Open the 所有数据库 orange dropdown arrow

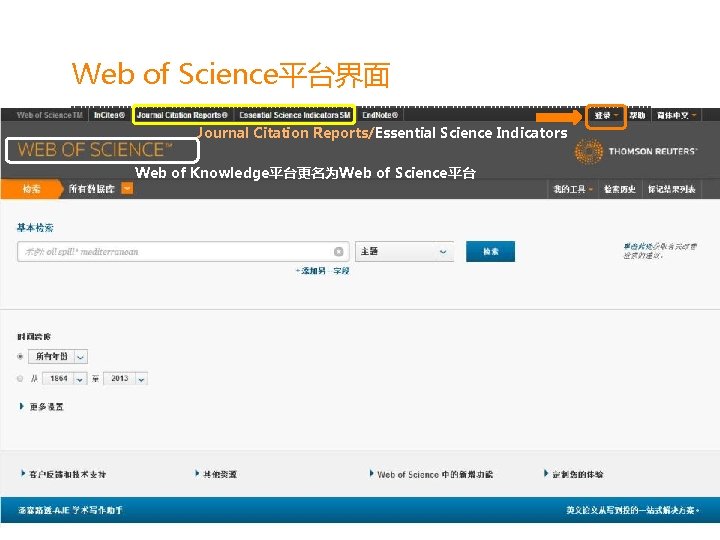click(x=127, y=189)
